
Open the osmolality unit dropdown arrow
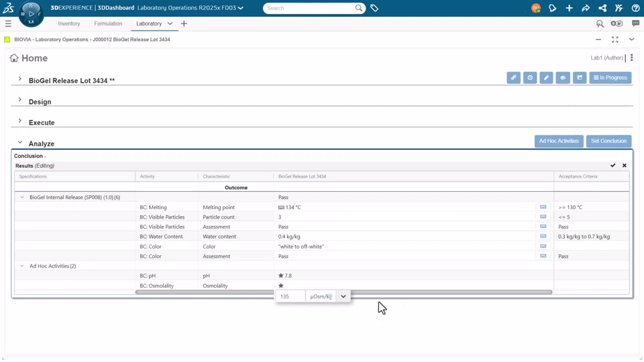point(343,296)
